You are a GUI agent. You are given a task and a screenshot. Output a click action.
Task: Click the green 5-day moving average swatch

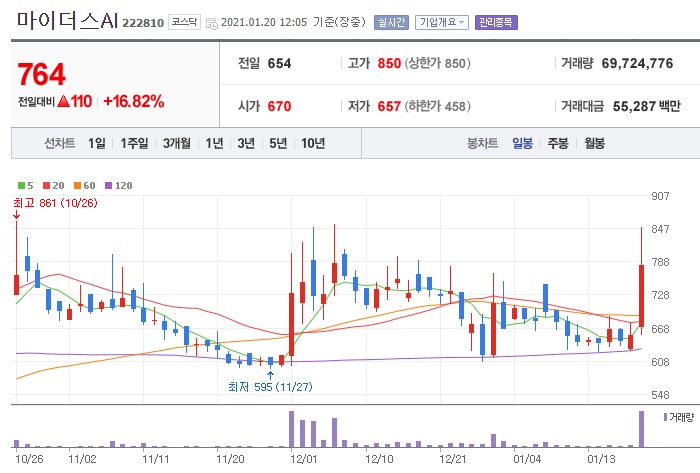pos(21,186)
